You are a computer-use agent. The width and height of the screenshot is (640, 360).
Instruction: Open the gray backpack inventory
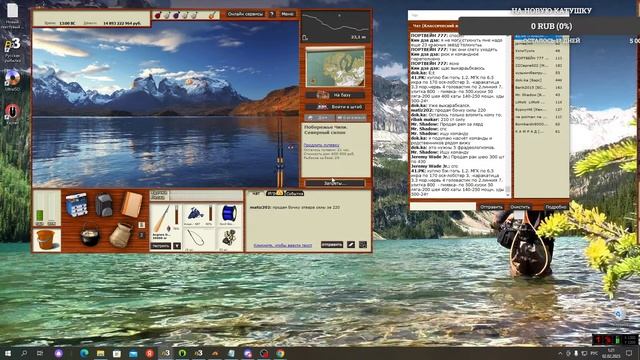click(x=104, y=204)
